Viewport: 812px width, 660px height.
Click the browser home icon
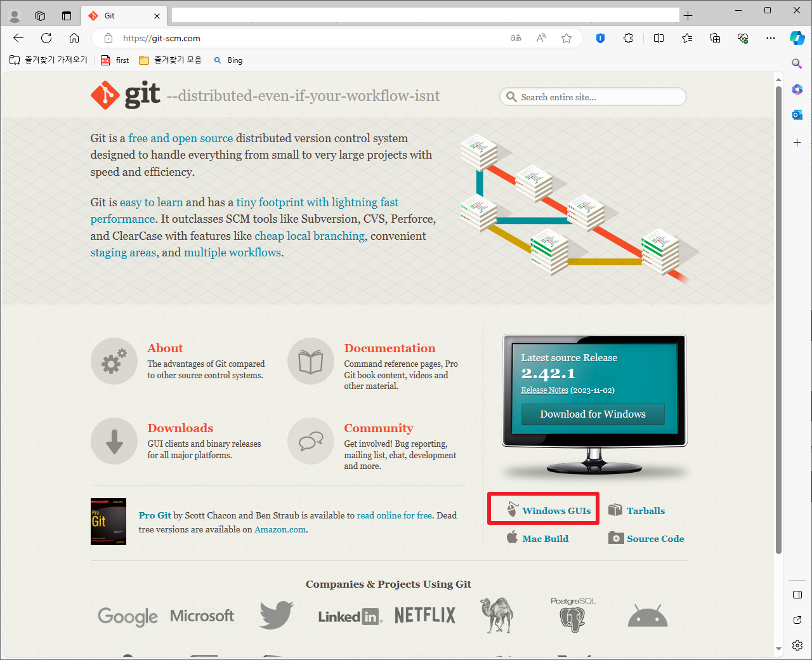click(x=74, y=38)
